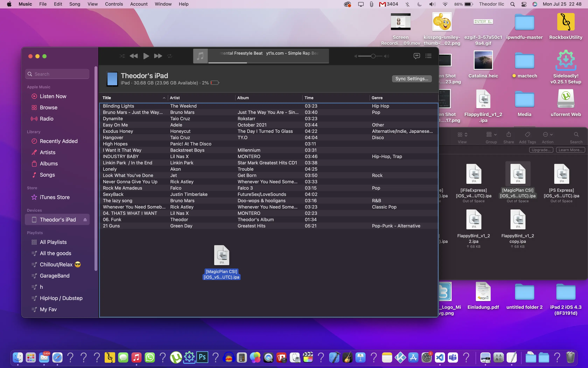Open the Song menu
The image size is (588, 368).
tap(75, 4)
